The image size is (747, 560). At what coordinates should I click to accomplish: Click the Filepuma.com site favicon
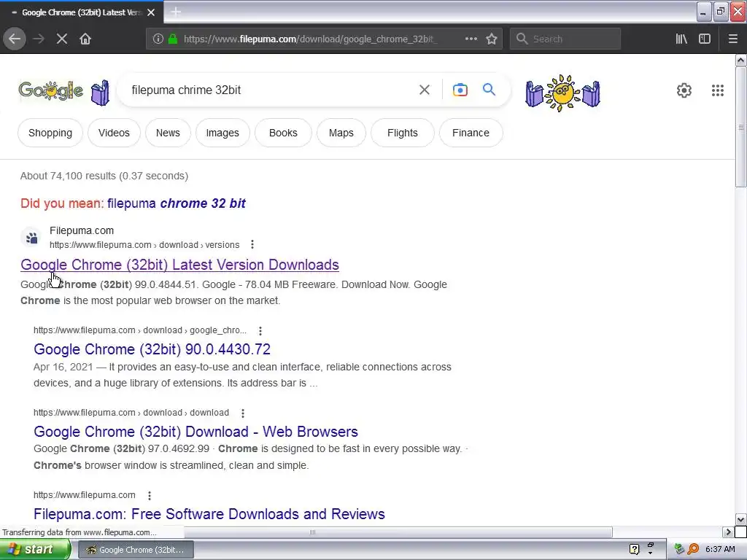[31, 237]
